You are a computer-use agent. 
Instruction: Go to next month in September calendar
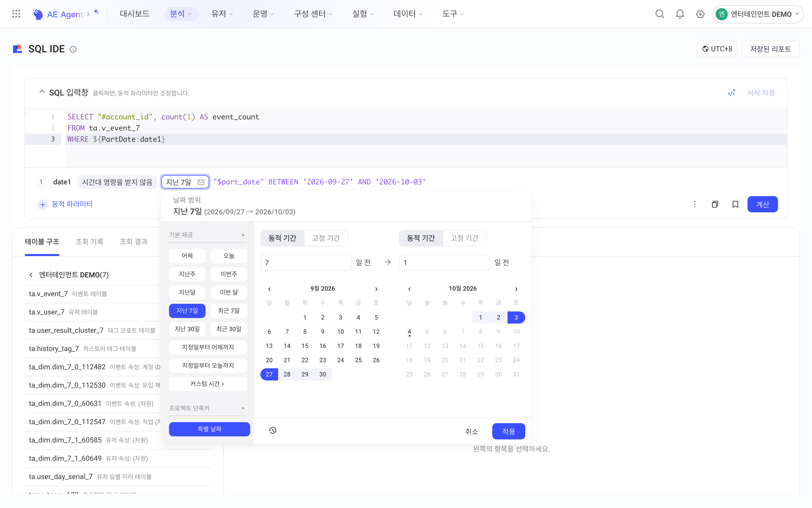coord(376,289)
